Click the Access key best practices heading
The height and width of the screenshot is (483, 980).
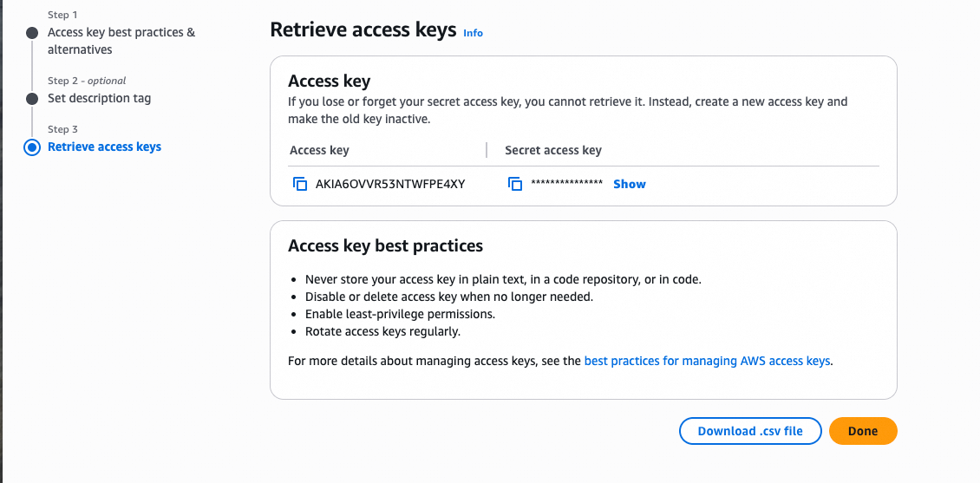coord(385,245)
